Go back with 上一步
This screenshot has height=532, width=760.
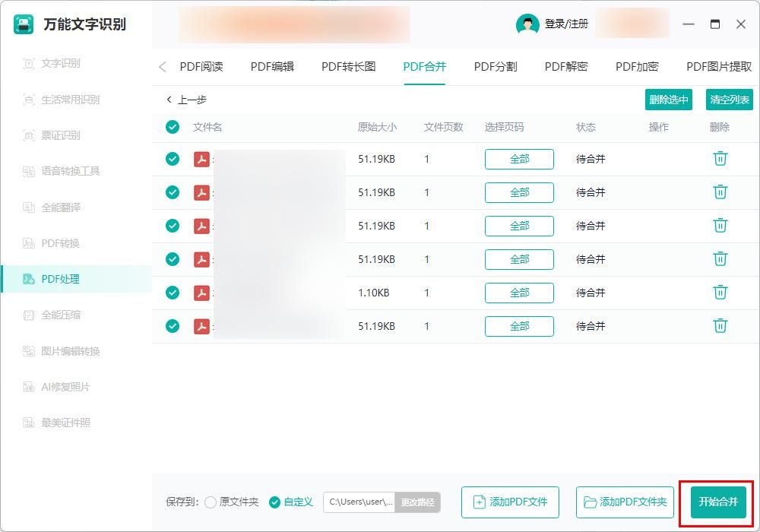tap(186, 100)
